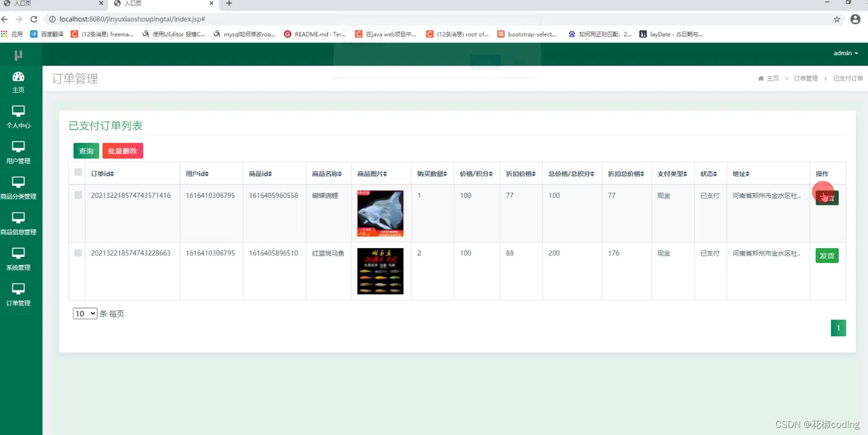Open the 如何用正则匹配 bookmark
The height and width of the screenshot is (435, 868).
(600, 34)
